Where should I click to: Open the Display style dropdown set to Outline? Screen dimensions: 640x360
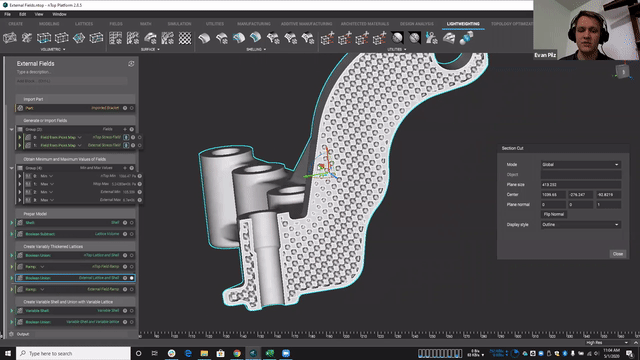pyautogui.click(x=581, y=224)
